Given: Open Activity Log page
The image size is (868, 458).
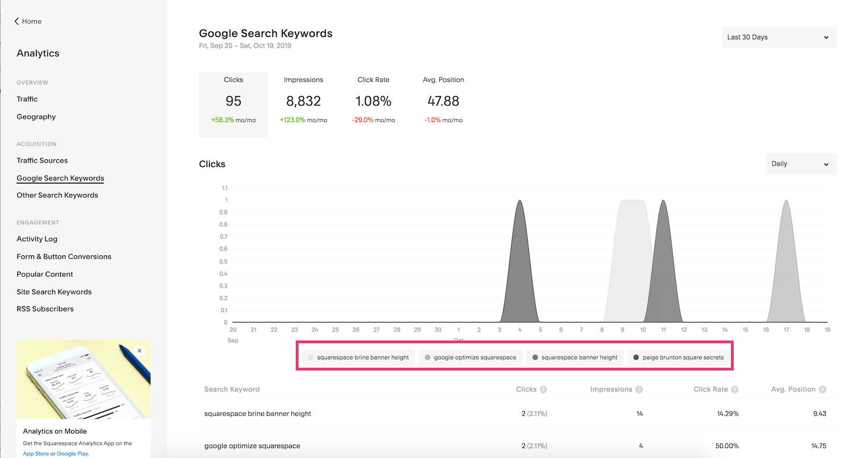Looking at the screenshot, I should pyautogui.click(x=37, y=239).
